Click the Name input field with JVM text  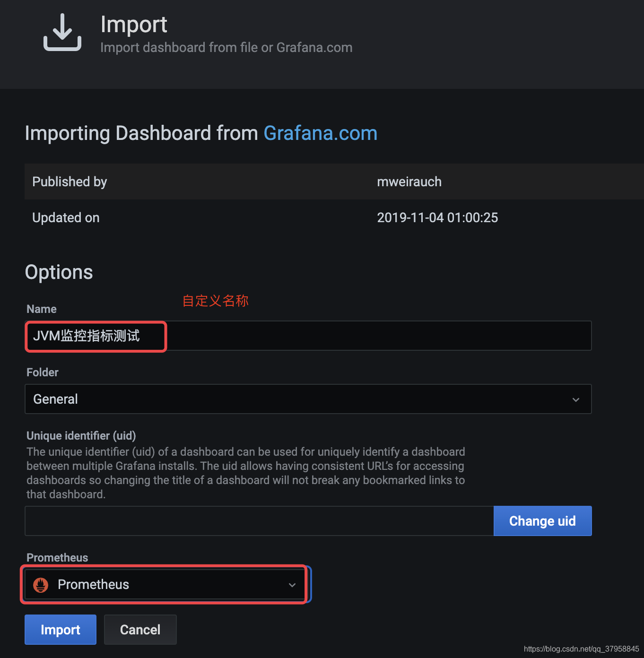pyautogui.click(x=308, y=336)
